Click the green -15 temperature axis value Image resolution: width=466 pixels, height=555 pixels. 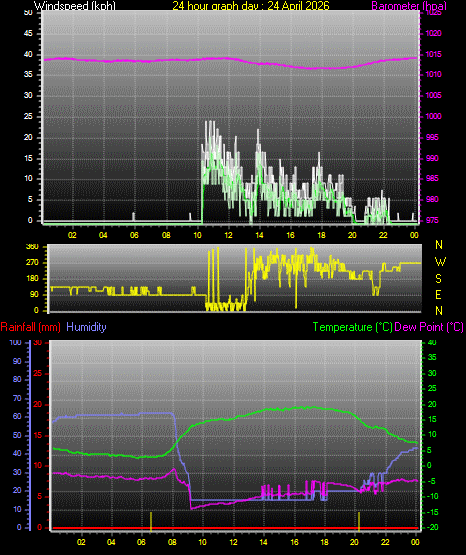[432, 512]
